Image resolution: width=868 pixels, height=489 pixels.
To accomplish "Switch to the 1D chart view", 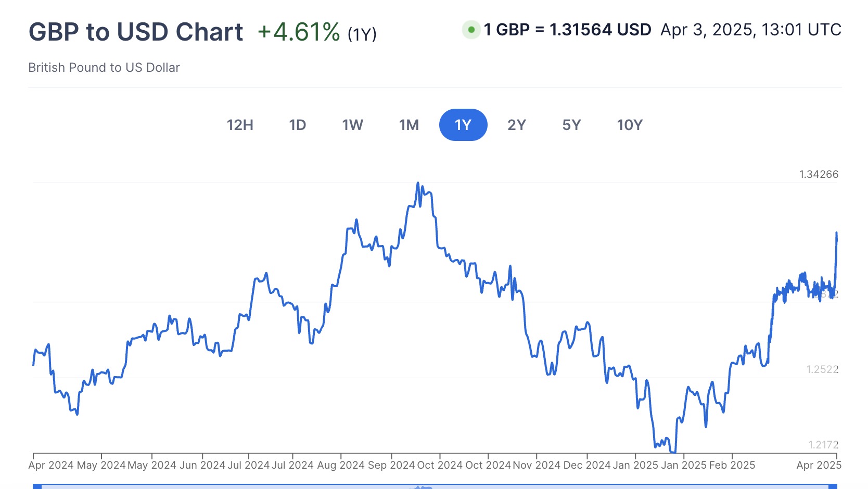I will coord(298,125).
